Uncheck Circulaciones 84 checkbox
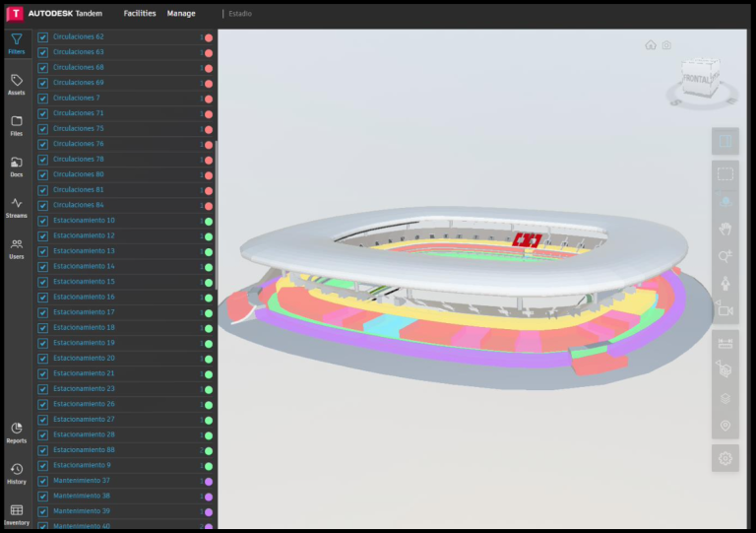This screenshot has height=533, width=756. [43, 206]
